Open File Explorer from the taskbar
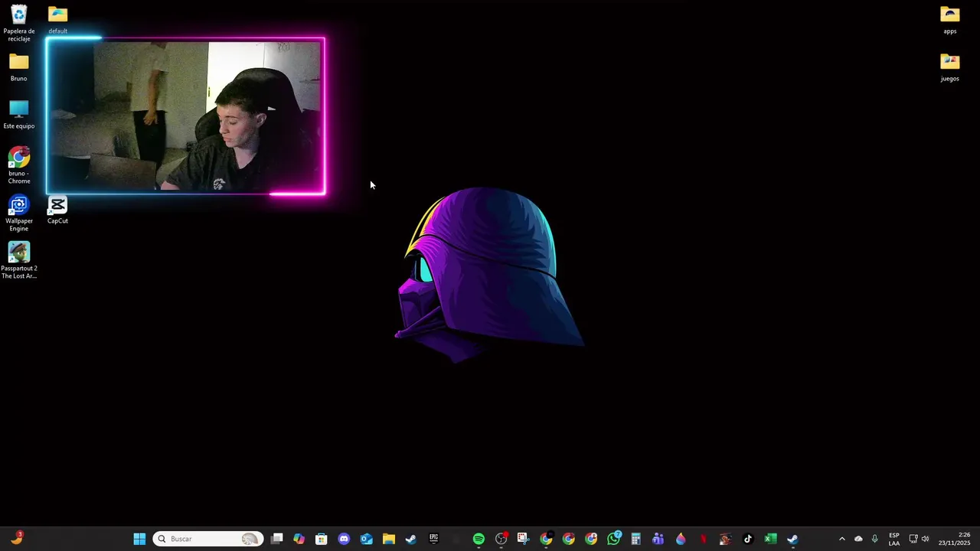The image size is (980, 551). click(x=388, y=539)
